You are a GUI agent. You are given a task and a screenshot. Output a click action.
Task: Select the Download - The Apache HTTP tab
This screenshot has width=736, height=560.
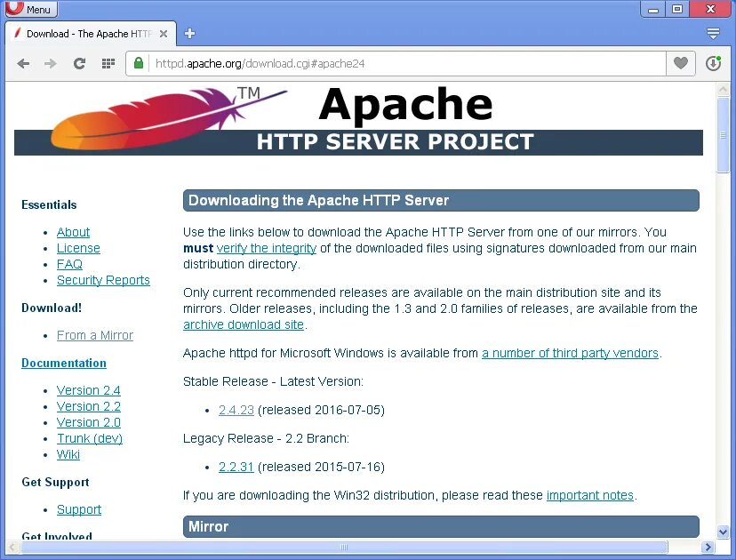pyautogui.click(x=91, y=34)
